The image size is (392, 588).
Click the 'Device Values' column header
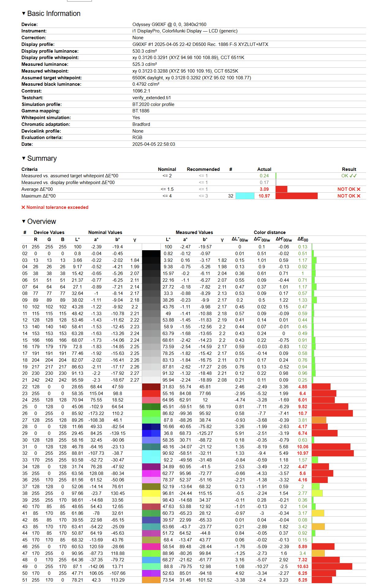49,232
